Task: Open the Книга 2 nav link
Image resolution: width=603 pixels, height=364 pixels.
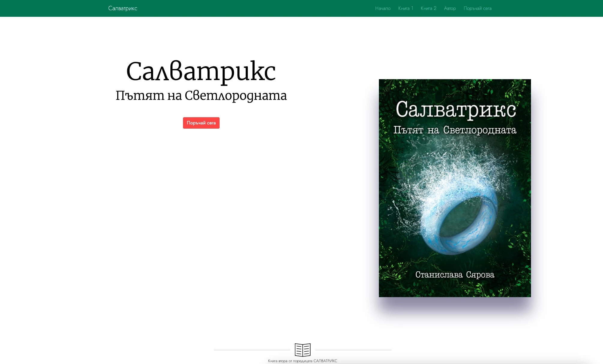Action: tap(428, 8)
